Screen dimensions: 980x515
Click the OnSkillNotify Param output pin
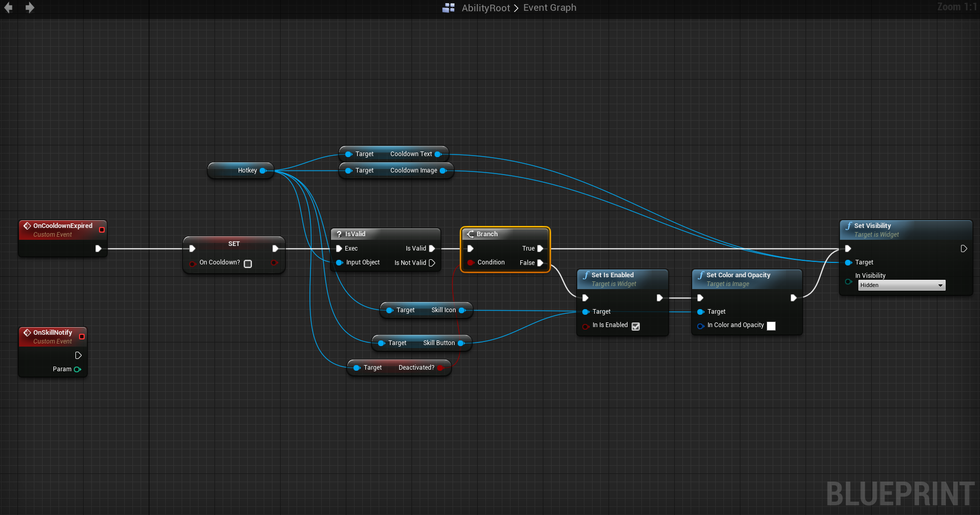point(77,369)
